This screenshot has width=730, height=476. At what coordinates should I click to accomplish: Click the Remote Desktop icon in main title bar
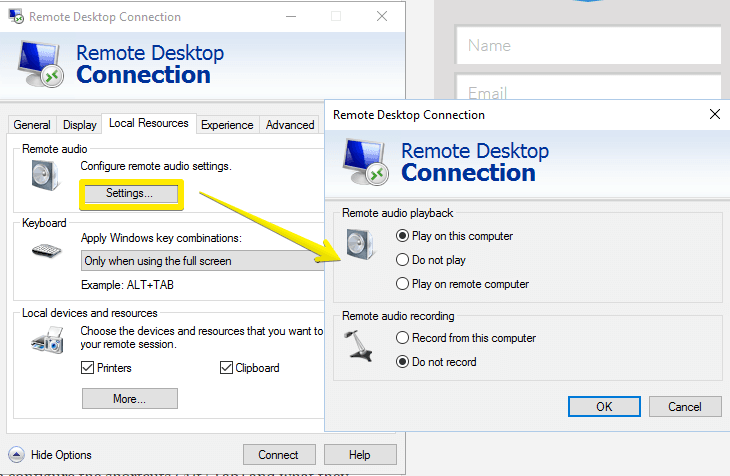16,16
